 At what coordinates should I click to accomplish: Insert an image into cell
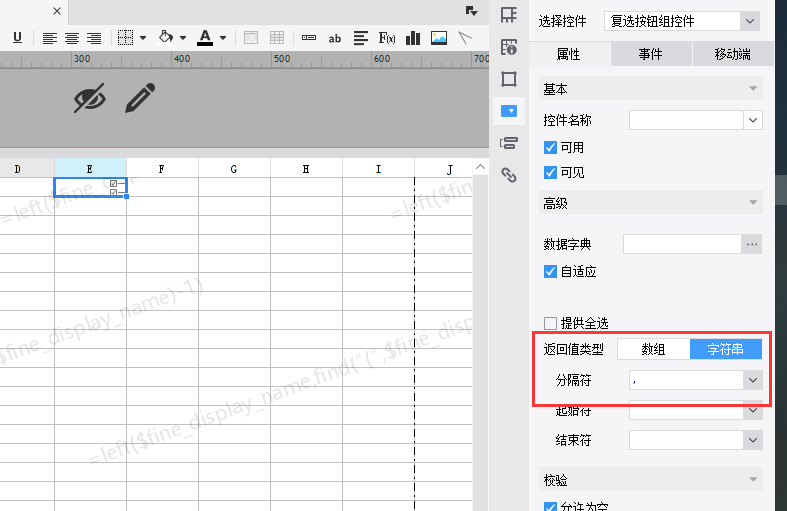(x=439, y=38)
